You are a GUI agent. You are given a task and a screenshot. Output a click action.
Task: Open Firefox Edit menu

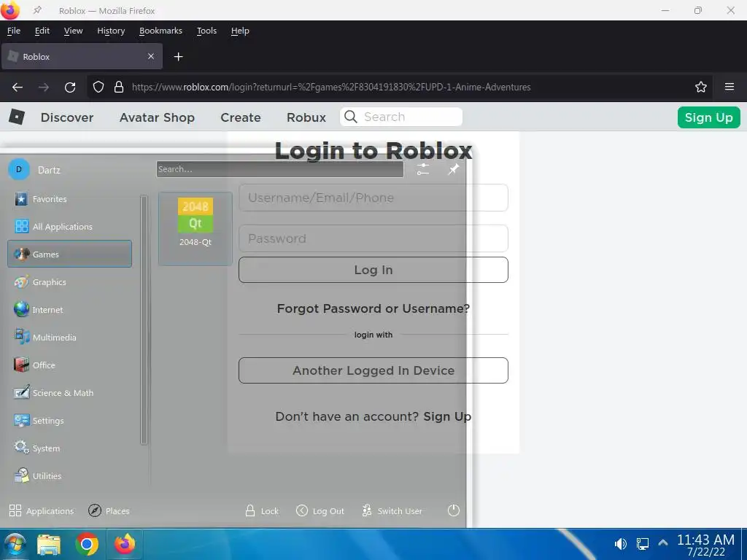tap(42, 31)
